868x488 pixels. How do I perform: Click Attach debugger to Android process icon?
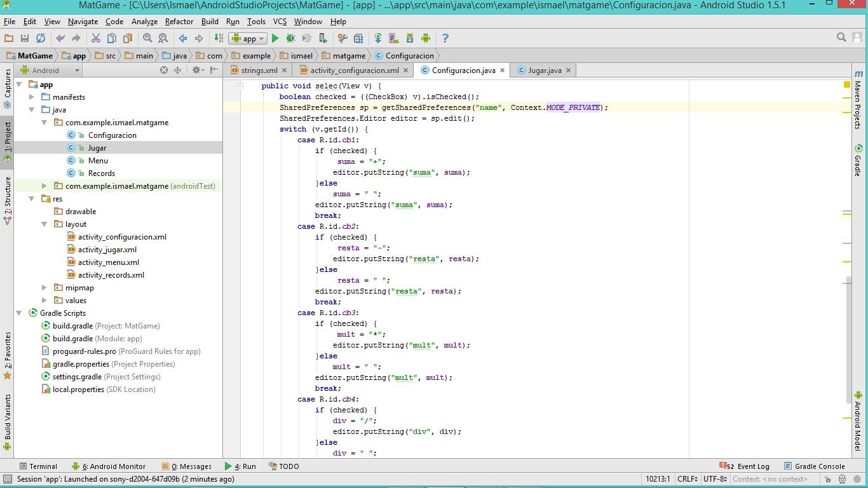click(x=323, y=38)
